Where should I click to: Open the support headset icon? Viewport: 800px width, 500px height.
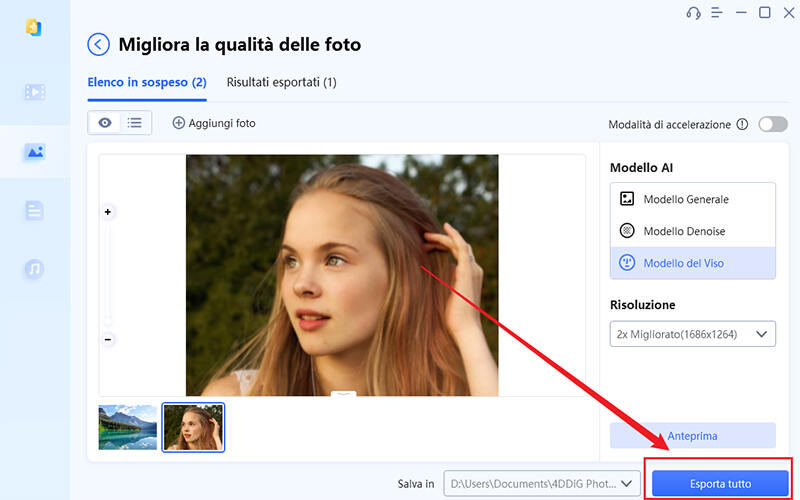pos(694,13)
